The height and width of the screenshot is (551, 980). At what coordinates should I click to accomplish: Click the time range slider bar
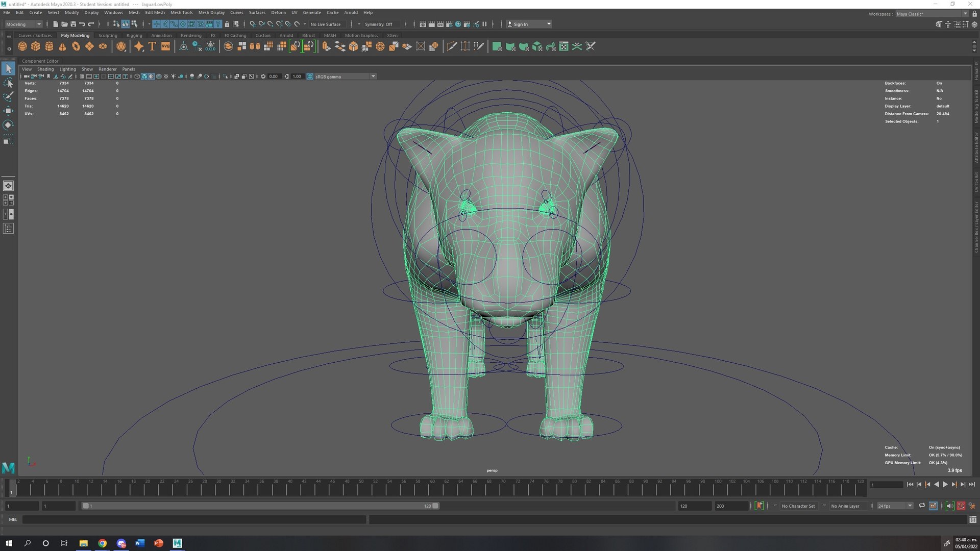(x=260, y=506)
